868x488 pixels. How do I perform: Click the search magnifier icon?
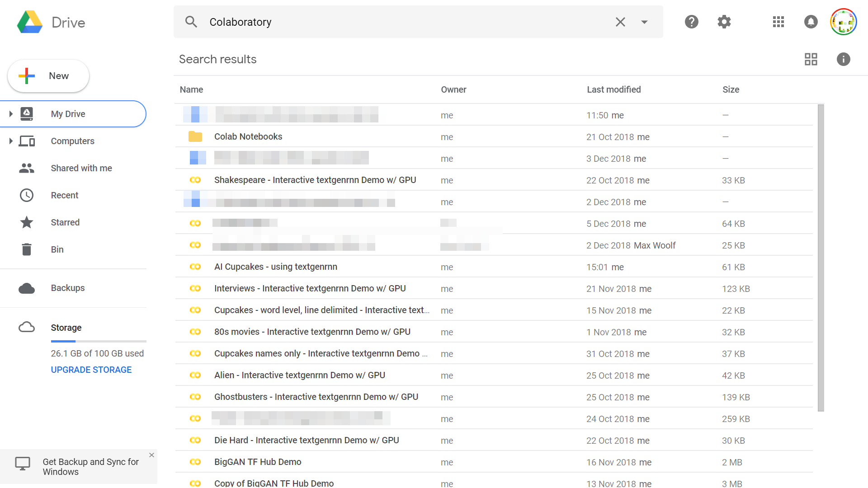point(191,22)
